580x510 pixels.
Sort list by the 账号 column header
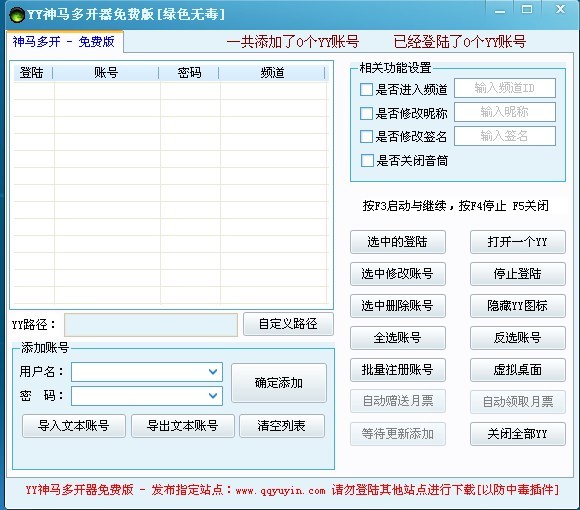coord(106,72)
